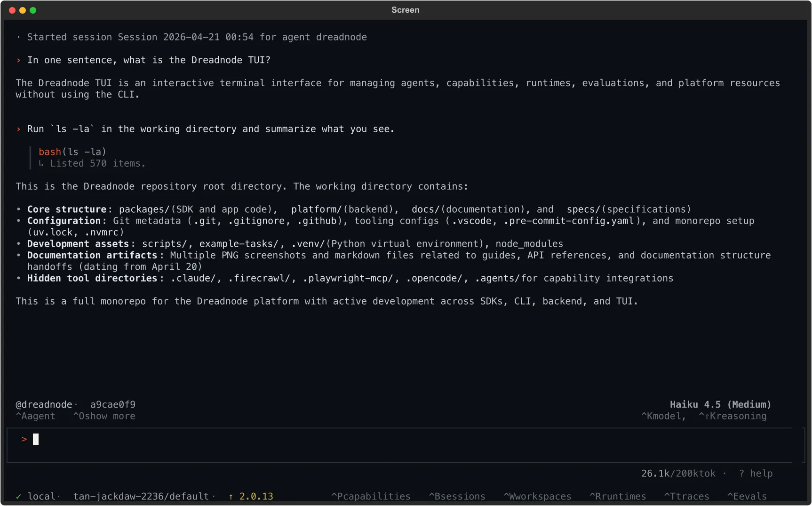812x506 pixels.
Task: Click the upgrade arrow next to 2.0.13
Action: point(231,496)
